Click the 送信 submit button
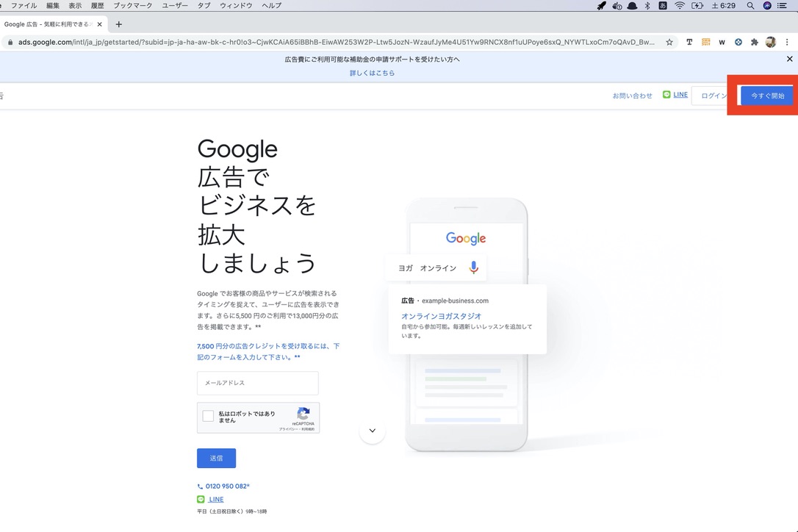The height and width of the screenshot is (532, 798). [216, 459]
